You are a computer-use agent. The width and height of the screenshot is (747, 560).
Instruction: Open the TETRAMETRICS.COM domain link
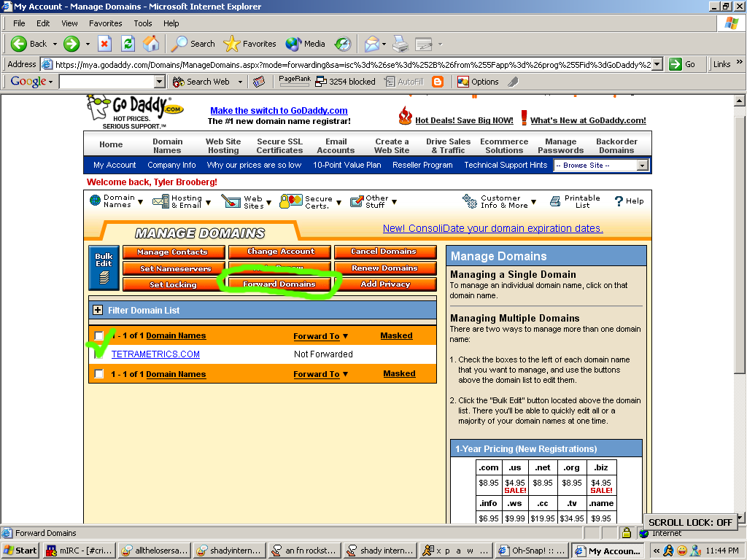[155, 354]
